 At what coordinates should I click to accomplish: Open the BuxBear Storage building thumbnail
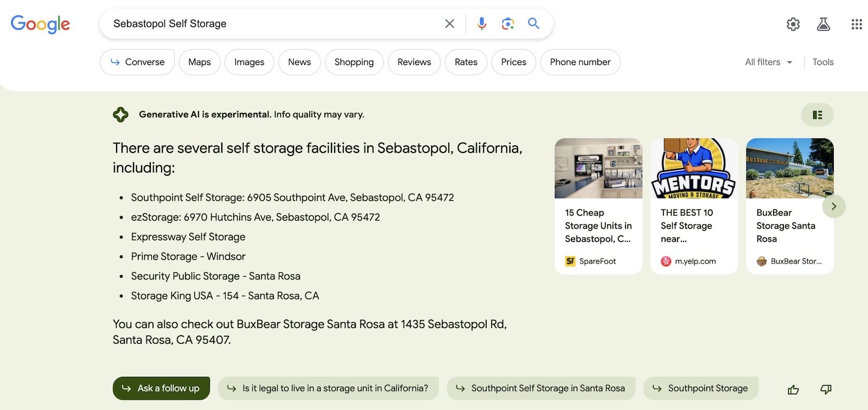[x=790, y=168]
